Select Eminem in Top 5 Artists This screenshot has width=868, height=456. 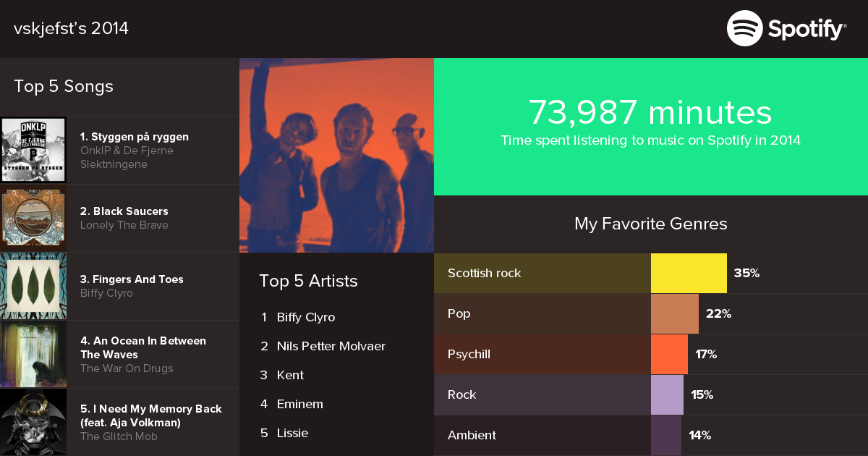pyautogui.click(x=300, y=404)
